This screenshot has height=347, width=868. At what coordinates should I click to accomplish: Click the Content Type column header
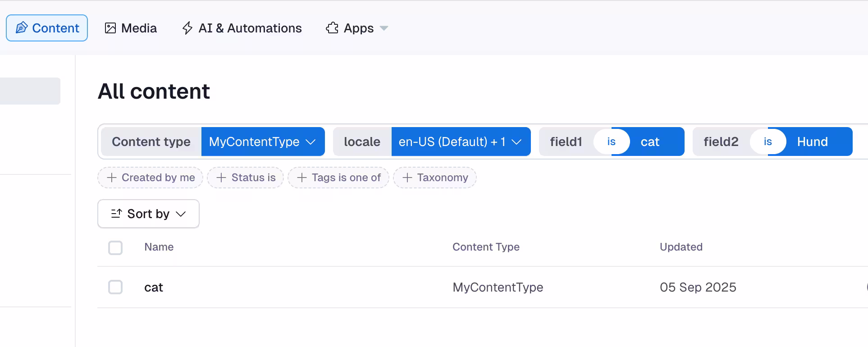point(486,247)
